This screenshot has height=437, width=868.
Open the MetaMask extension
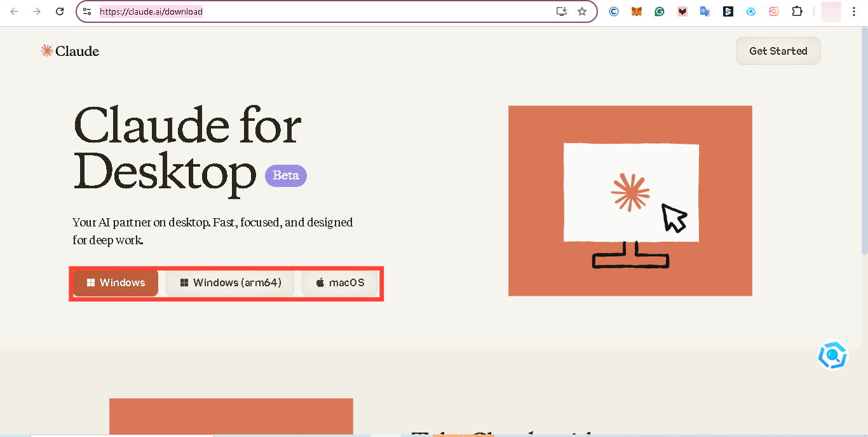click(x=636, y=11)
